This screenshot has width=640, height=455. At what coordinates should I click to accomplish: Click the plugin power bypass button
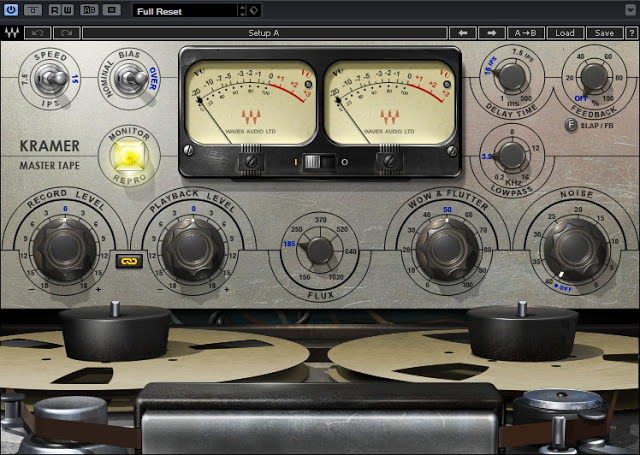click(11, 10)
